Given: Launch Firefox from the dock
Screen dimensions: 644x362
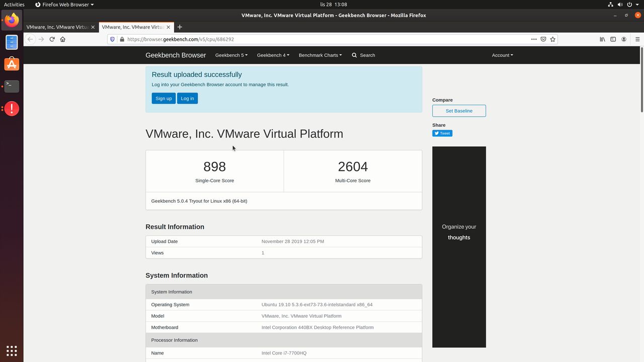Looking at the screenshot, I should (x=12, y=20).
